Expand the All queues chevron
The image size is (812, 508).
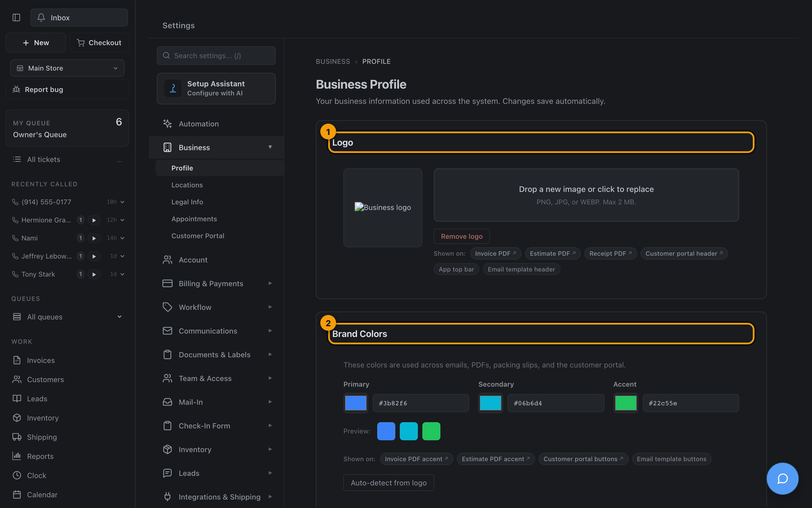pyautogui.click(x=120, y=317)
